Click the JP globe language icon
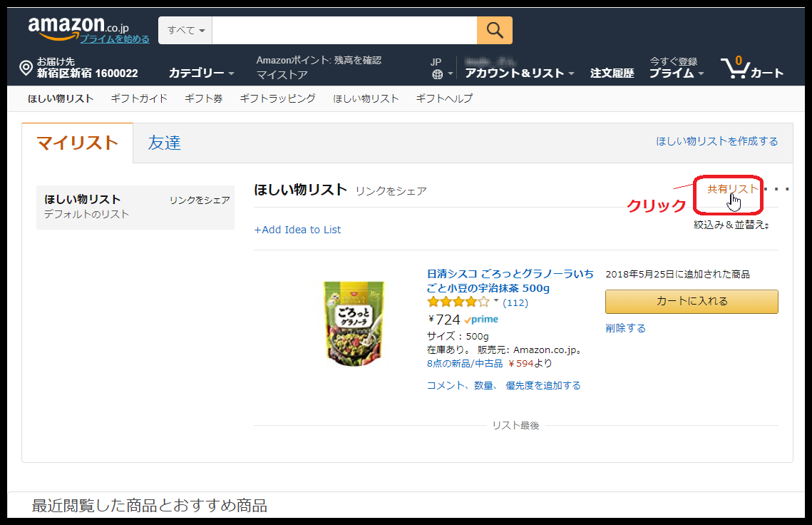Viewport: 812px width, 525px height. [437, 73]
